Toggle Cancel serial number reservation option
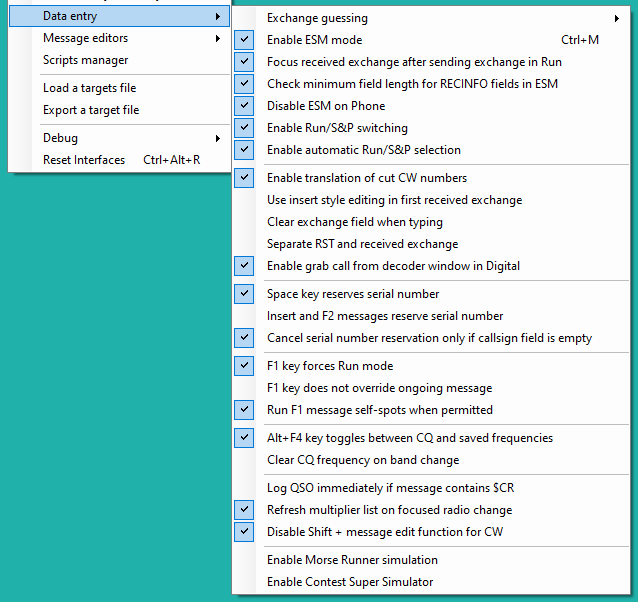The height and width of the screenshot is (602, 638). pyautogui.click(x=431, y=338)
